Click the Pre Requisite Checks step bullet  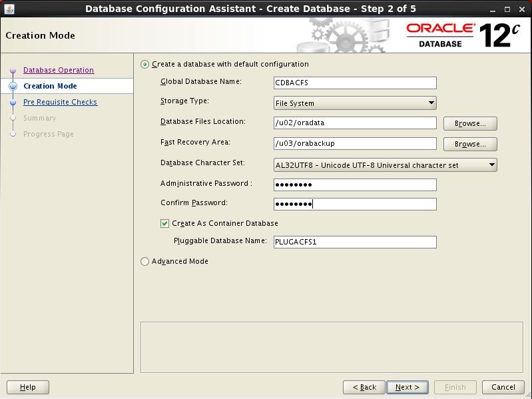pos(13,102)
